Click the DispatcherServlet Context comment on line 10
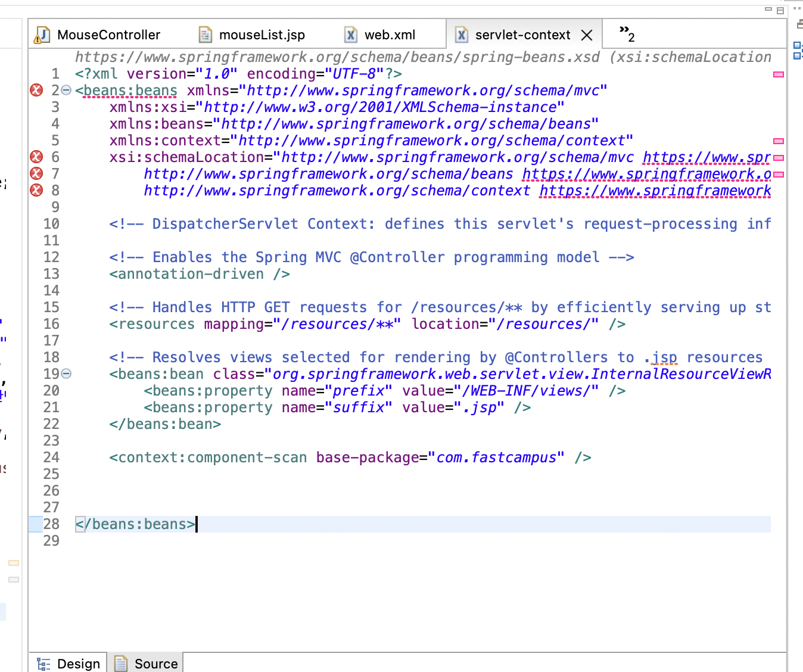This screenshot has width=803, height=672. pyautogui.click(x=440, y=224)
